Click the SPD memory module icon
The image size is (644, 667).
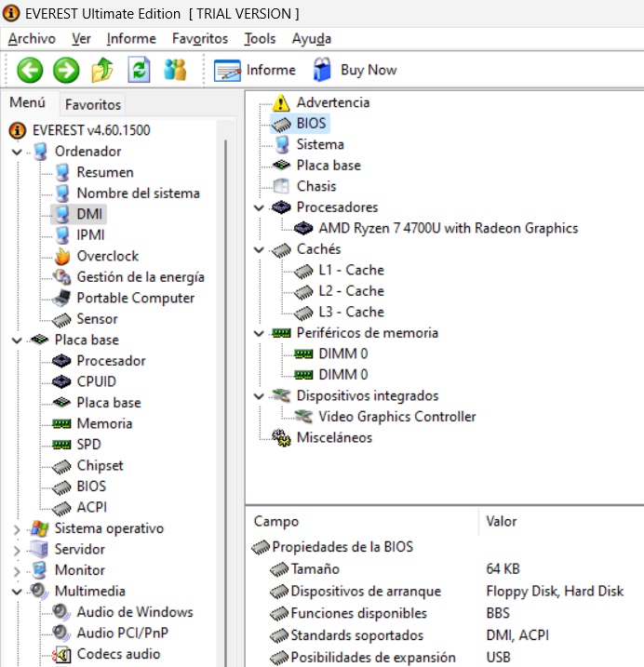pos(61,445)
